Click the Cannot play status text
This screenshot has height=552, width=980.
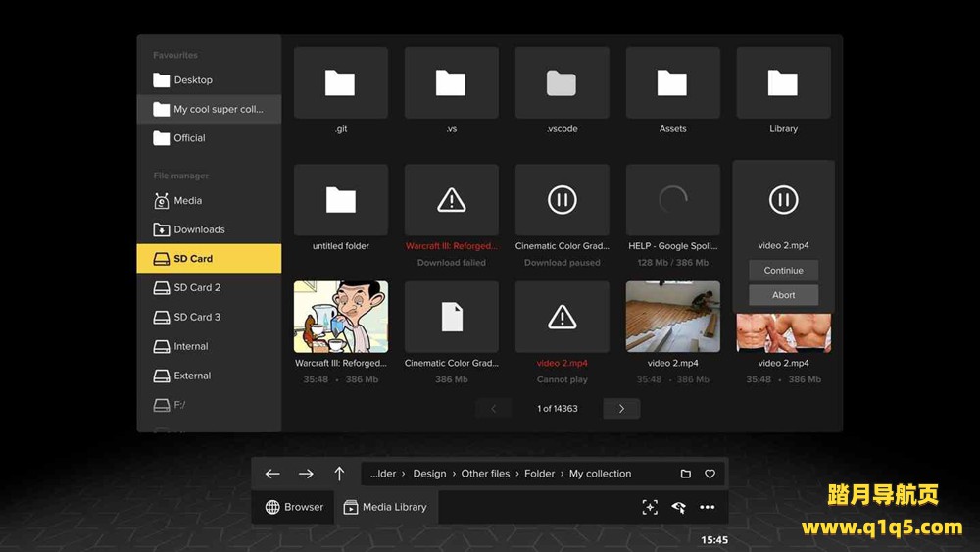[x=562, y=379]
